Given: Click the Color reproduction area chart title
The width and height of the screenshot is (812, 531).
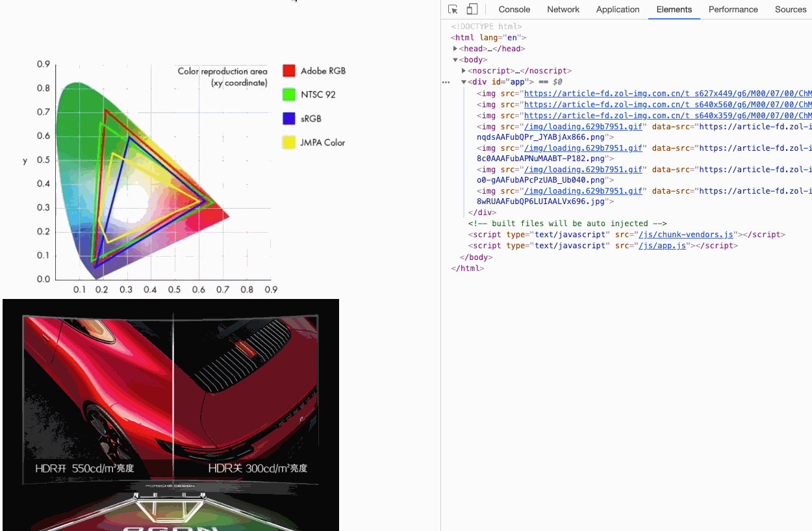Looking at the screenshot, I should (x=223, y=77).
